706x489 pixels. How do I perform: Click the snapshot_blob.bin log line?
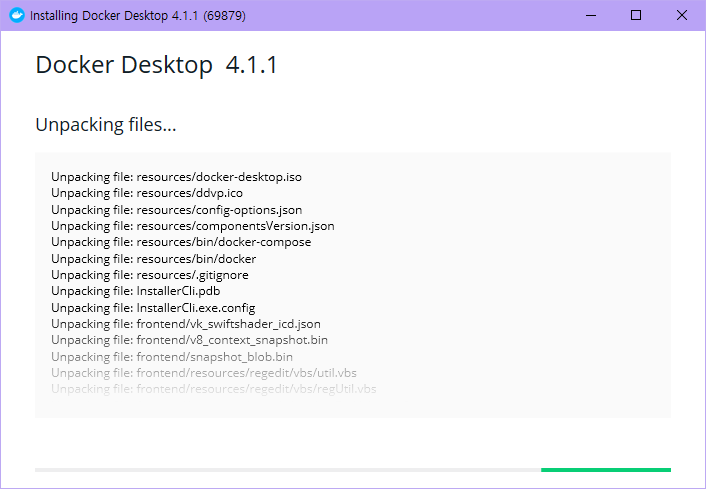point(172,356)
